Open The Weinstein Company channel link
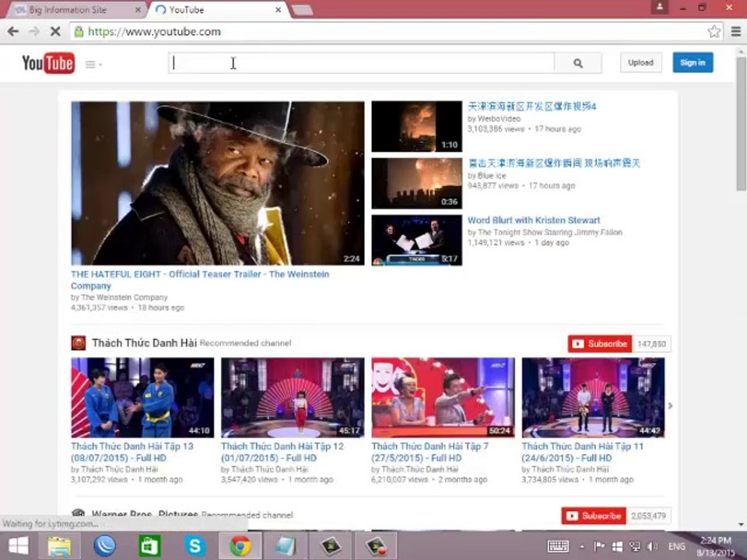The height and width of the screenshot is (560, 747). click(124, 297)
